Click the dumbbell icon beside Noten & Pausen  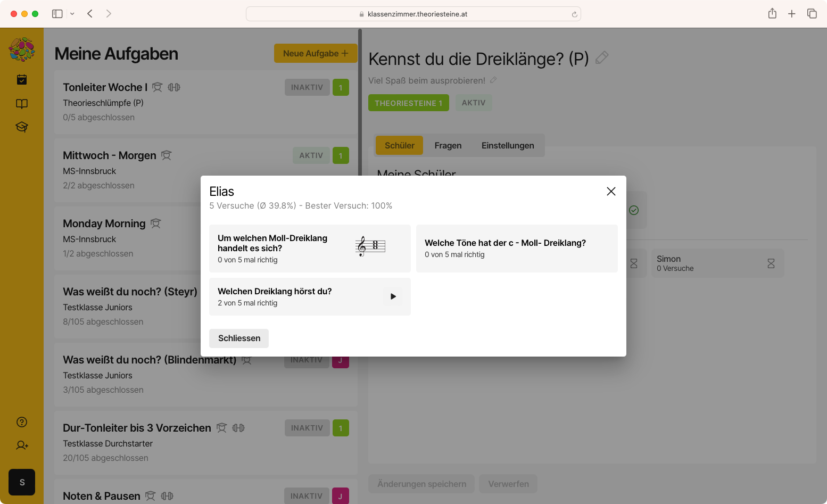click(167, 495)
